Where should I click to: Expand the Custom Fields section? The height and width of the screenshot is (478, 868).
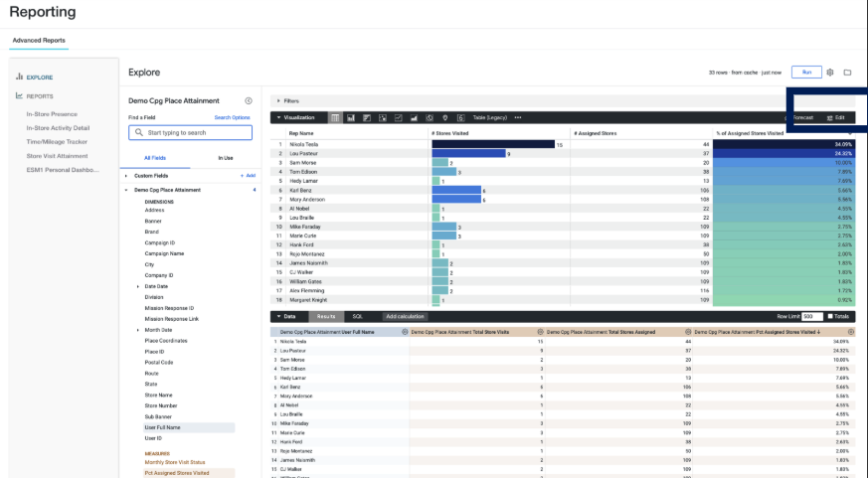[x=126, y=176]
